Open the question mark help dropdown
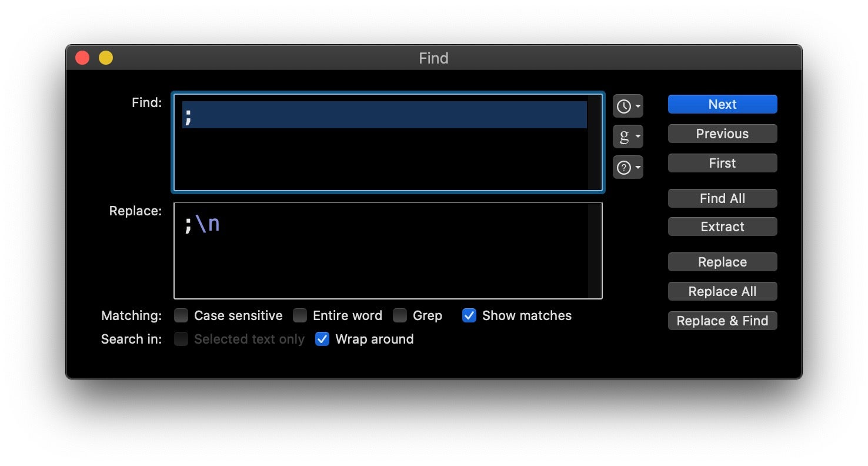 pos(627,168)
